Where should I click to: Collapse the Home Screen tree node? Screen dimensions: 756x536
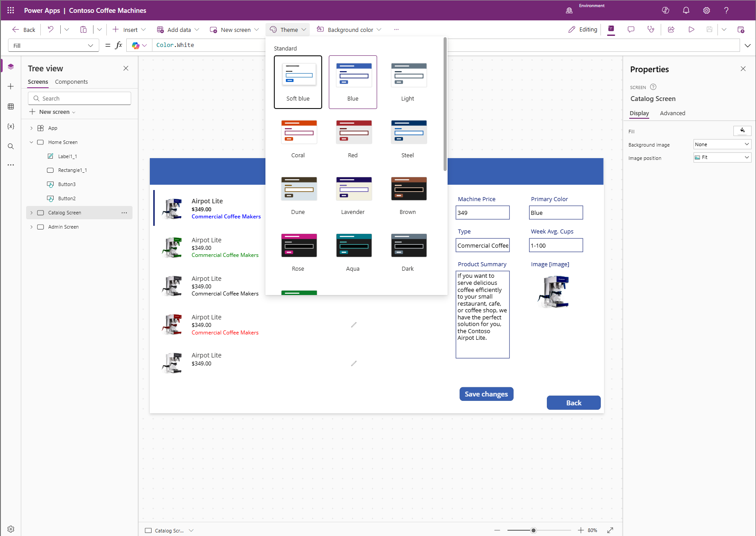pos(31,142)
